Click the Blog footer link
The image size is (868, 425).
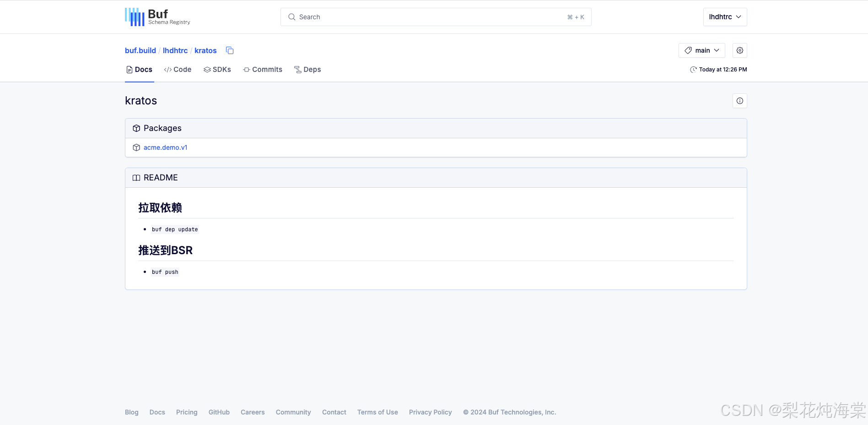click(132, 412)
